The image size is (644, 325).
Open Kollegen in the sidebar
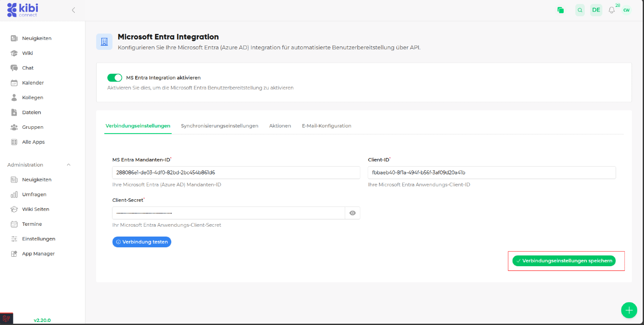tap(33, 97)
